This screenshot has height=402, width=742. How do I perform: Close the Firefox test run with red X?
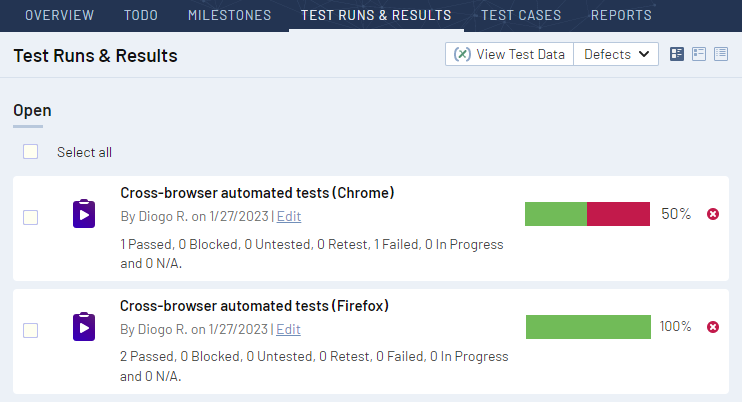point(713,327)
